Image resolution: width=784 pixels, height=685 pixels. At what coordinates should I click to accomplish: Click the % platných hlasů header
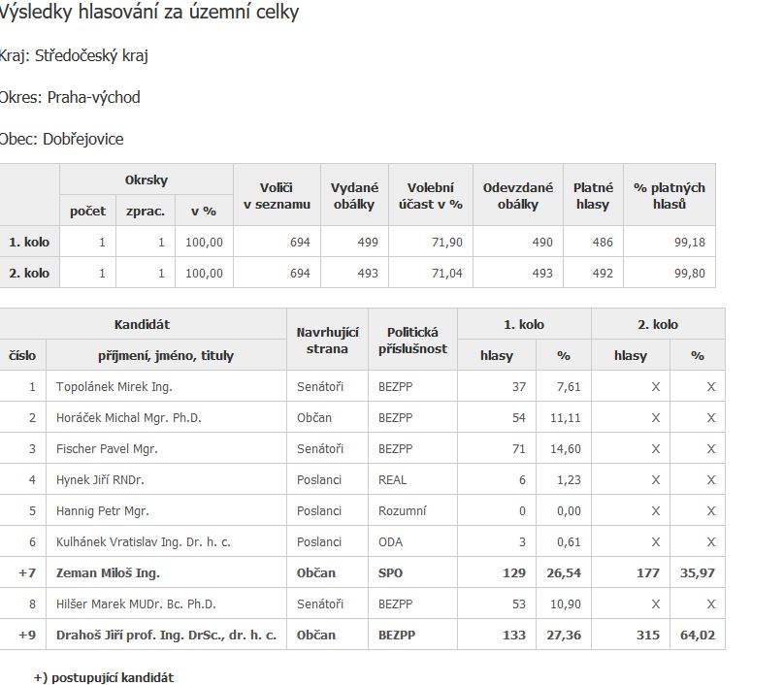669,196
